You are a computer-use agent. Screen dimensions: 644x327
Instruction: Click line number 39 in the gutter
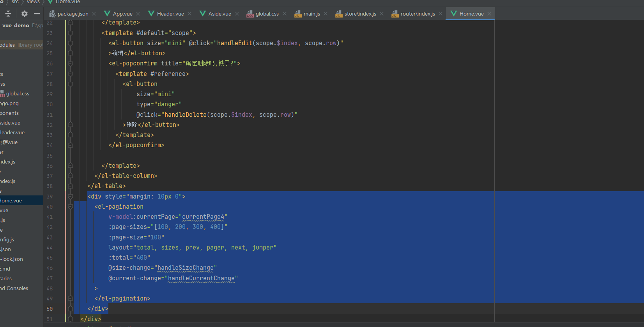point(50,197)
